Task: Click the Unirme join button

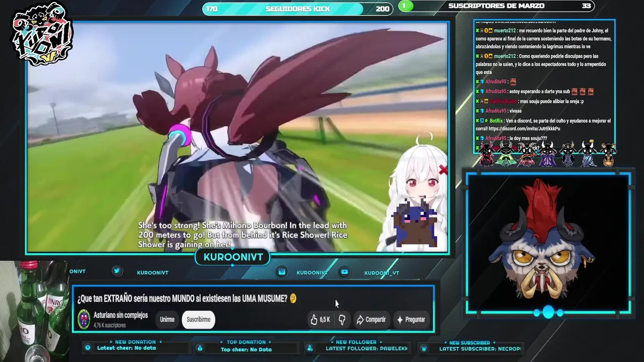Action: coord(167,319)
